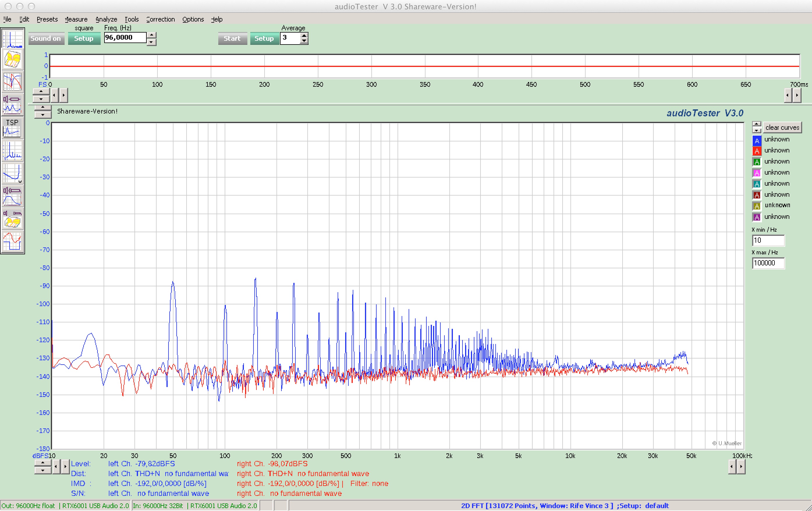
Task: Open the 3D waterfall spectrum icon
Action: [13, 60]
